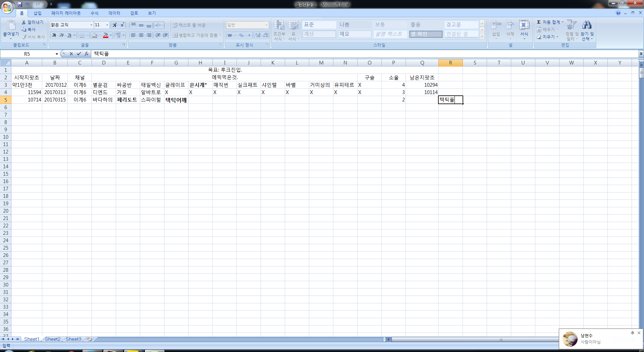Screen dimensions: 644x352
Task: Switch to the Sheet2 worksheet tab
Action: (x=53, y=339)
